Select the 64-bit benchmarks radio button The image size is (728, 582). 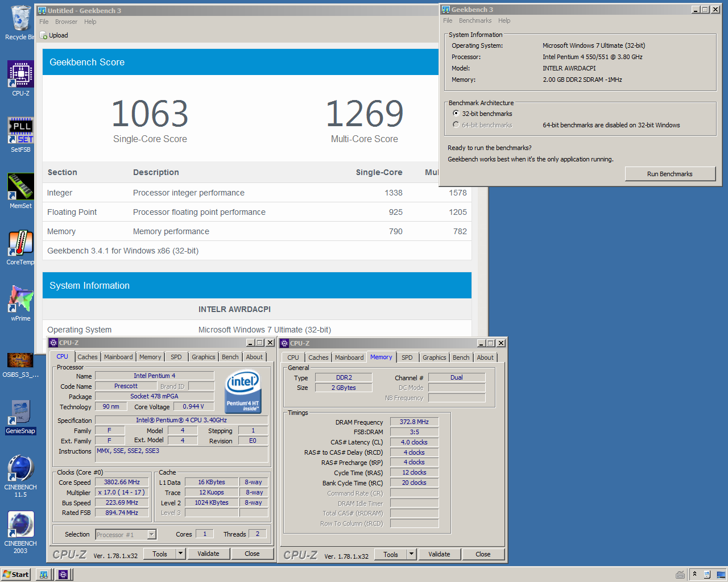456,125
